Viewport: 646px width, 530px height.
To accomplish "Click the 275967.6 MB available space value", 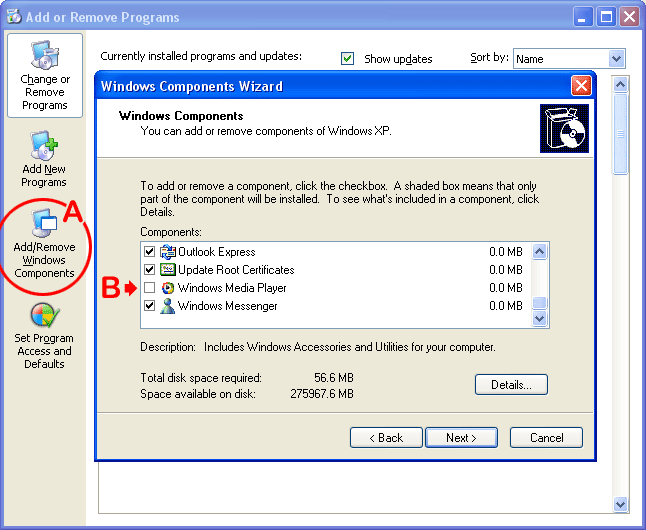I will [x=322, y=394].
